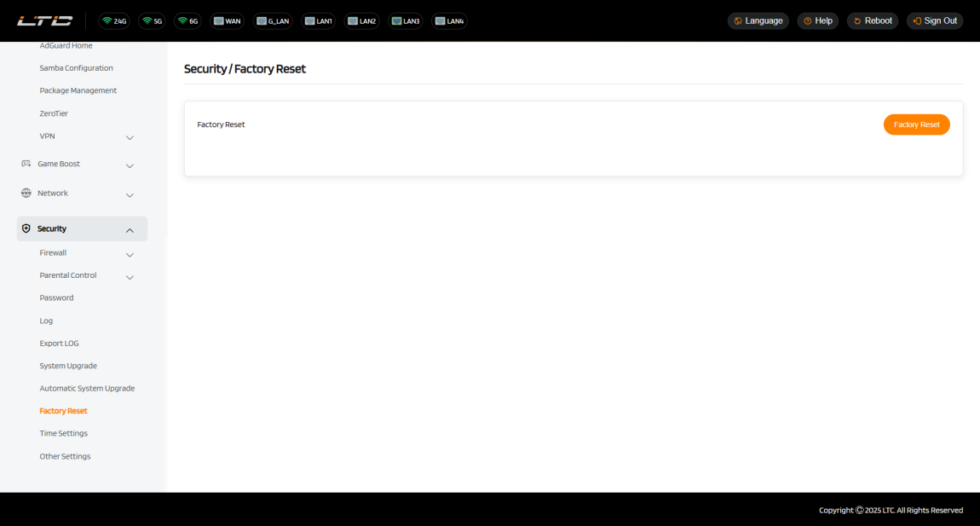Screen dimensions: 980x526
Task: Expand the Game Boost section
Action: tap(130, 165)
